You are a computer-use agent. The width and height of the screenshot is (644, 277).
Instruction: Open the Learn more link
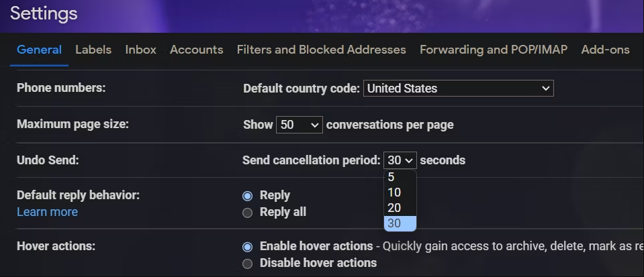[x=47, y=212]
